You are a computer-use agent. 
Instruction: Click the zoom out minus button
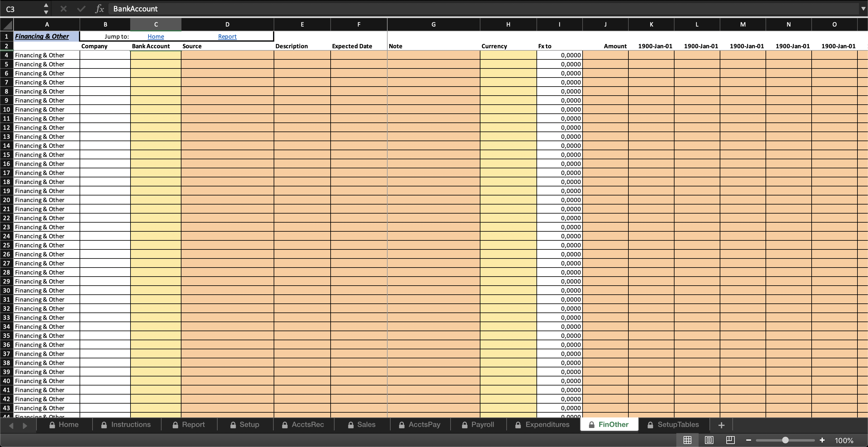point(748,440)
